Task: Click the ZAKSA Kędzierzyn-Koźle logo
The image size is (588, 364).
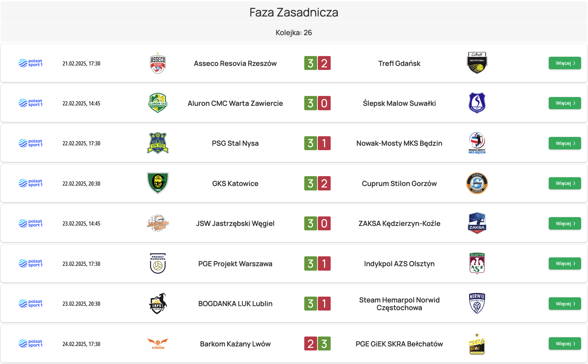Action: point(477,223)
